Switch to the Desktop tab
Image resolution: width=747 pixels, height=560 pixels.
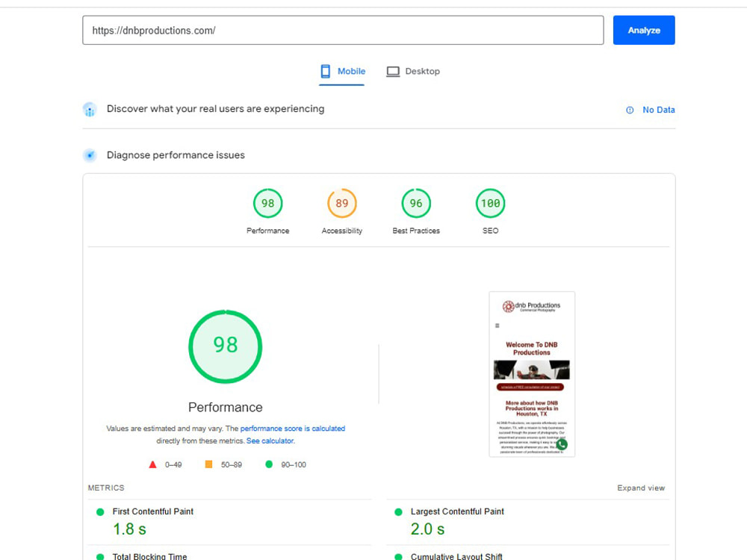(413, 72)
